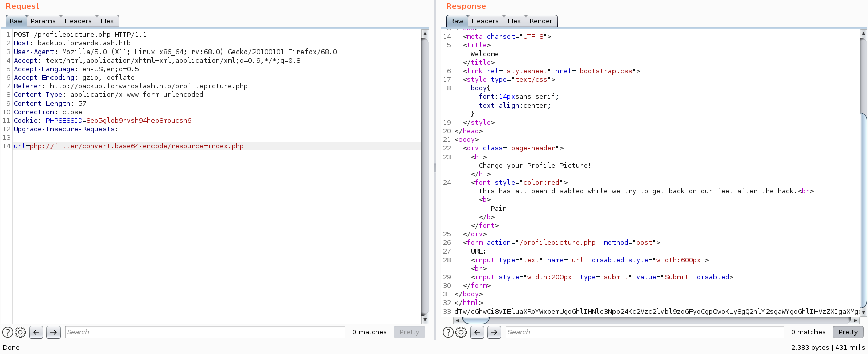This screenshot has width=868, height=354.
Task: Click Response scrollbar up arrow
Action: pyautogui.click(x=863, y=33)
